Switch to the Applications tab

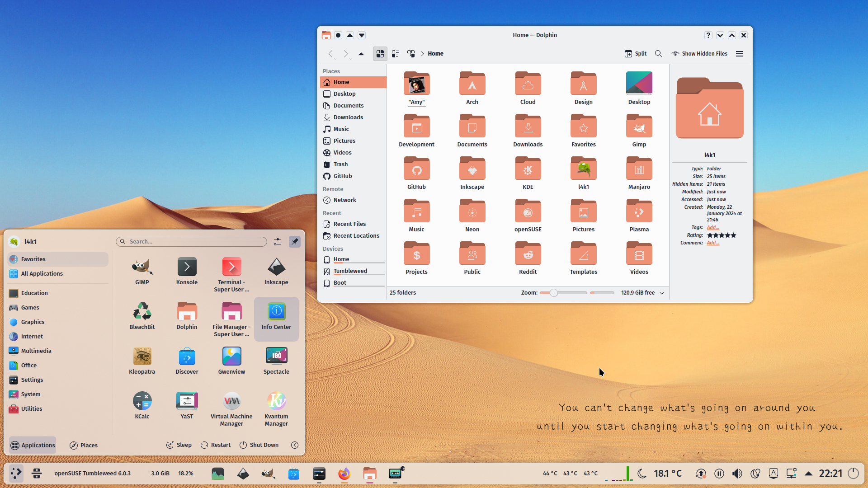[x=33, y=446]
